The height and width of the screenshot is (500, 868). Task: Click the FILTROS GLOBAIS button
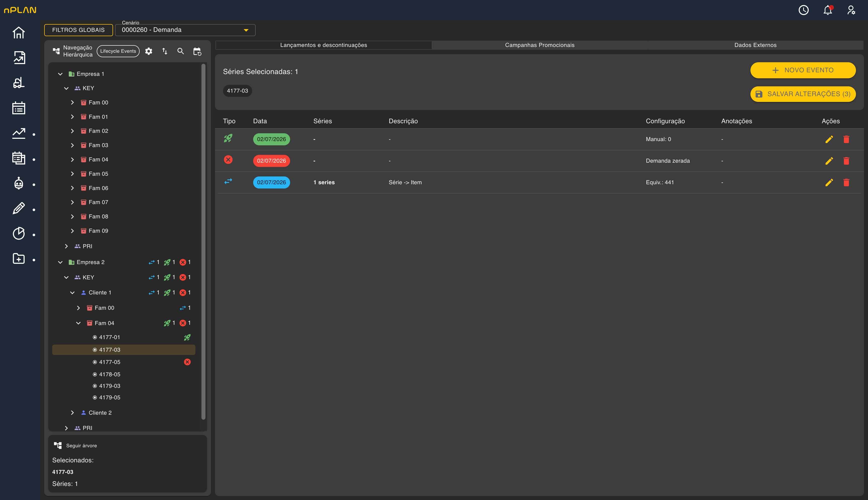[78, 30]
